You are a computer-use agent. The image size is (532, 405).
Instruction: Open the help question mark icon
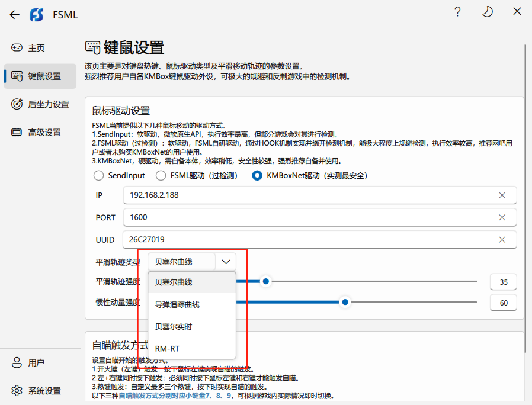(x=457, y=12)
